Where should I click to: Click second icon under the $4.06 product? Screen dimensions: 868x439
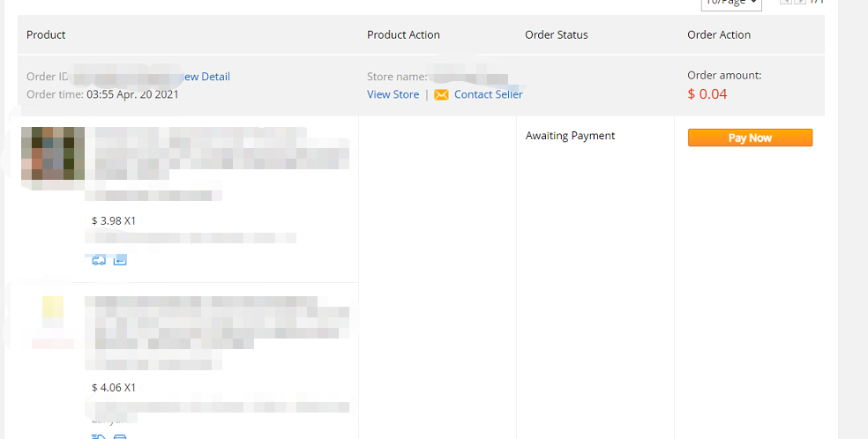(120, 436)
